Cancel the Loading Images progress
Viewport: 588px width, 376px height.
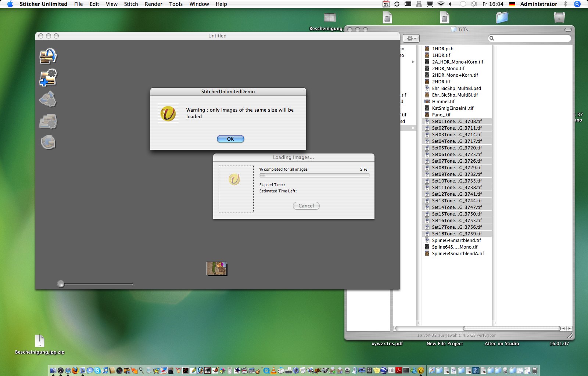point(306,206)
